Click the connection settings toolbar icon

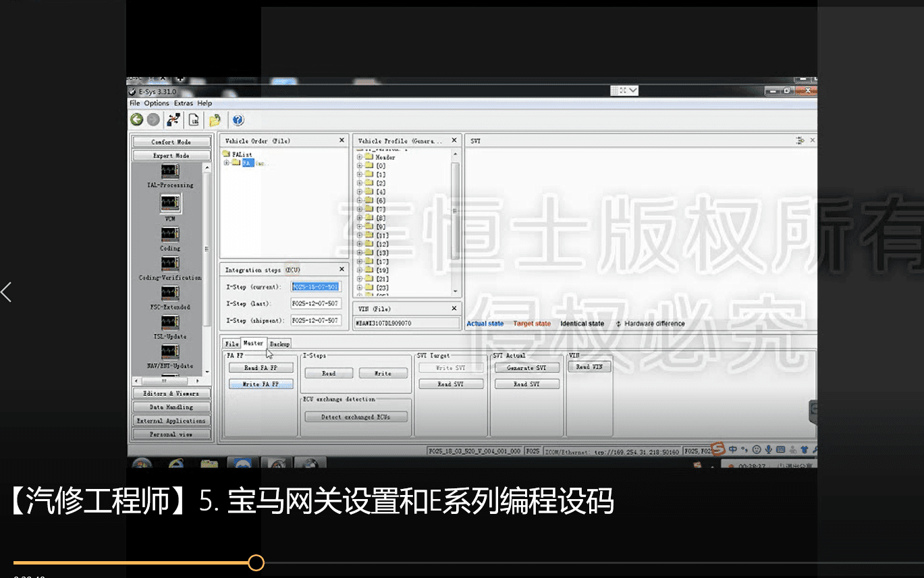point(173,119)
